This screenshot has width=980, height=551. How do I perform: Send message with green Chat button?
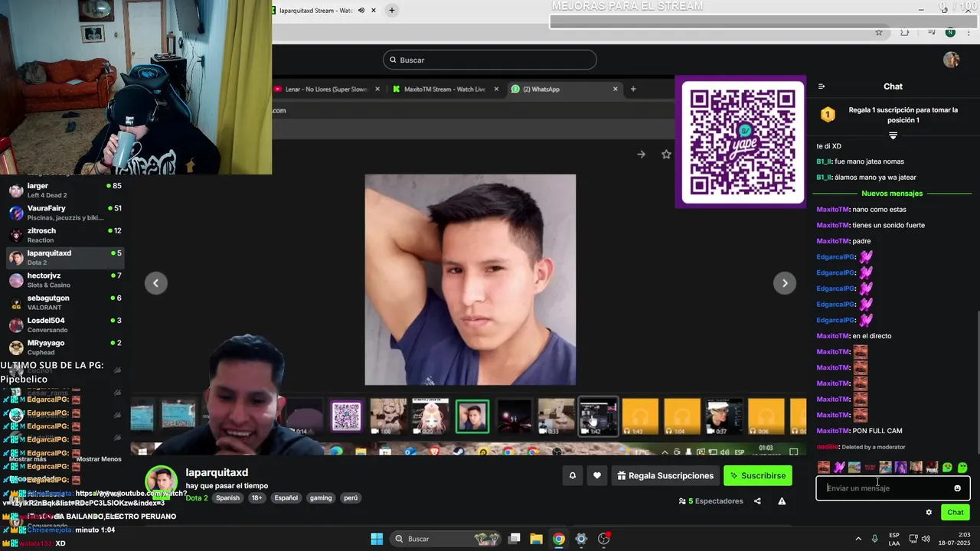[x=955, y=513]
